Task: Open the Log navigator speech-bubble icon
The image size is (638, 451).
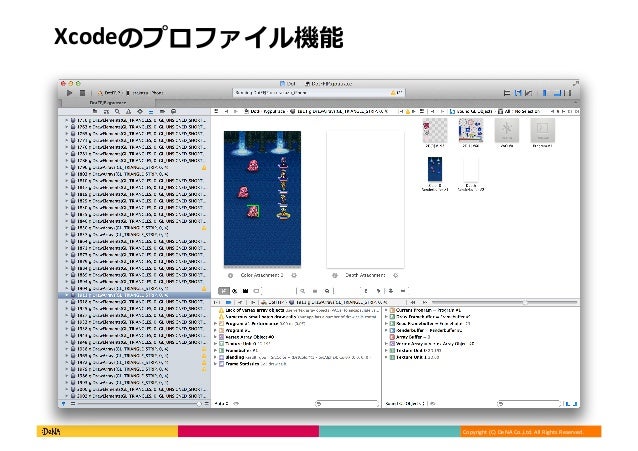Action: click(x=173, y=111)
